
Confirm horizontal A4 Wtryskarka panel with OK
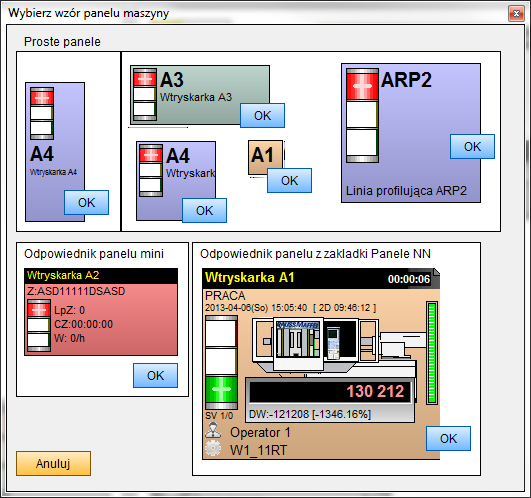click(205, 211)
